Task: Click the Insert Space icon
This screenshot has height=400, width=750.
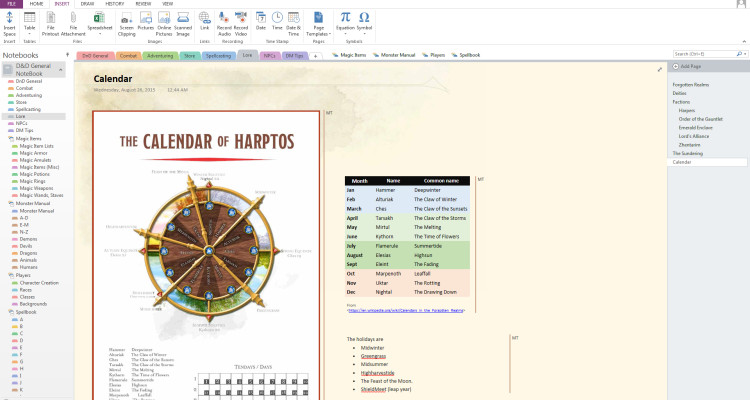Action: [x=9, y=24]
